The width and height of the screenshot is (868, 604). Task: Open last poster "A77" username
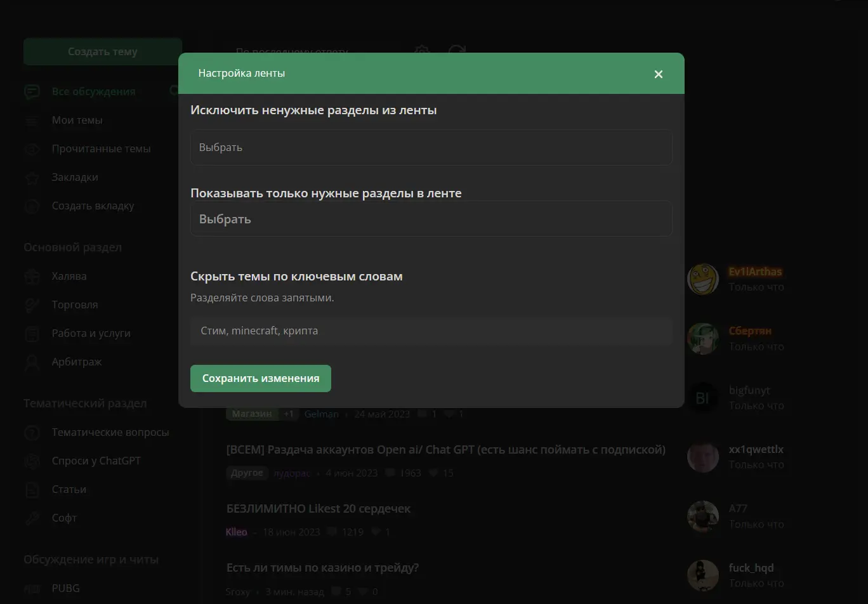(739, 509)
